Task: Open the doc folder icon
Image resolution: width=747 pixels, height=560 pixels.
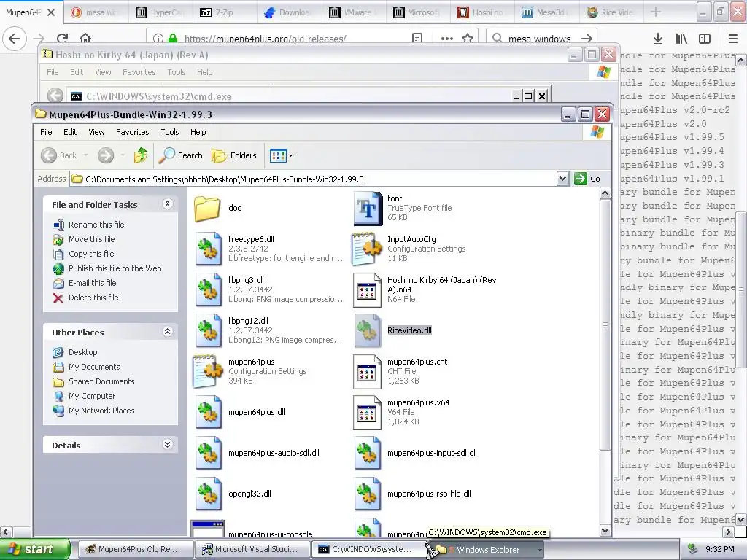Action: point(208,208)
